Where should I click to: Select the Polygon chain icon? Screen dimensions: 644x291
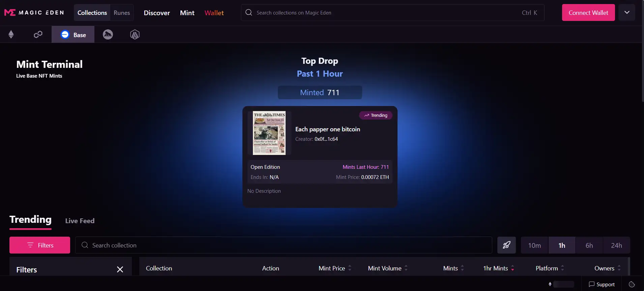pos(38,34)
